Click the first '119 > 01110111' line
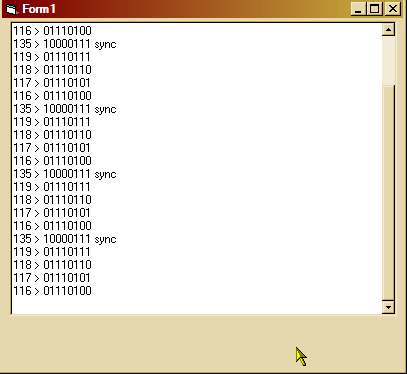This screenshot has height=374, width=407. click(52, 57)
